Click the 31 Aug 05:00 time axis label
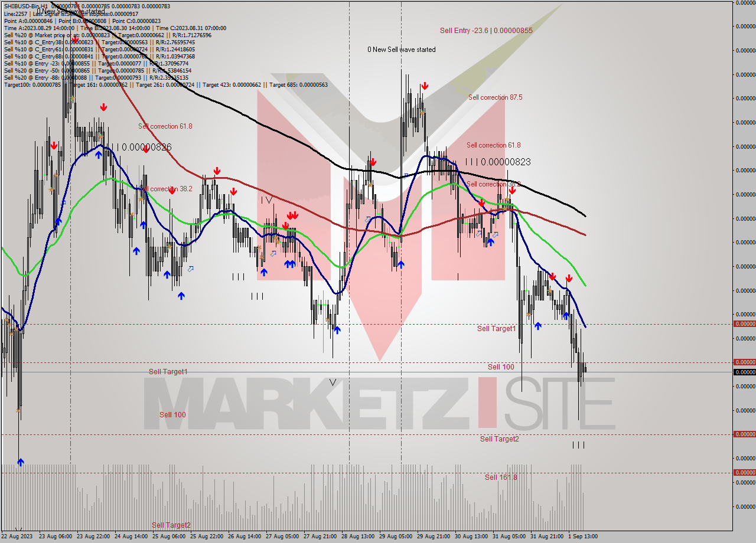 (x=509, y=537)
